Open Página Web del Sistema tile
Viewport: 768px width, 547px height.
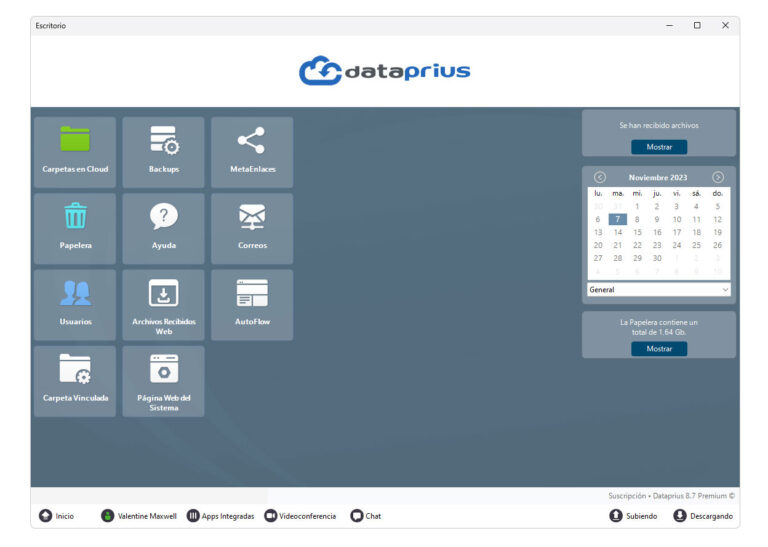(x=164, y=381)
